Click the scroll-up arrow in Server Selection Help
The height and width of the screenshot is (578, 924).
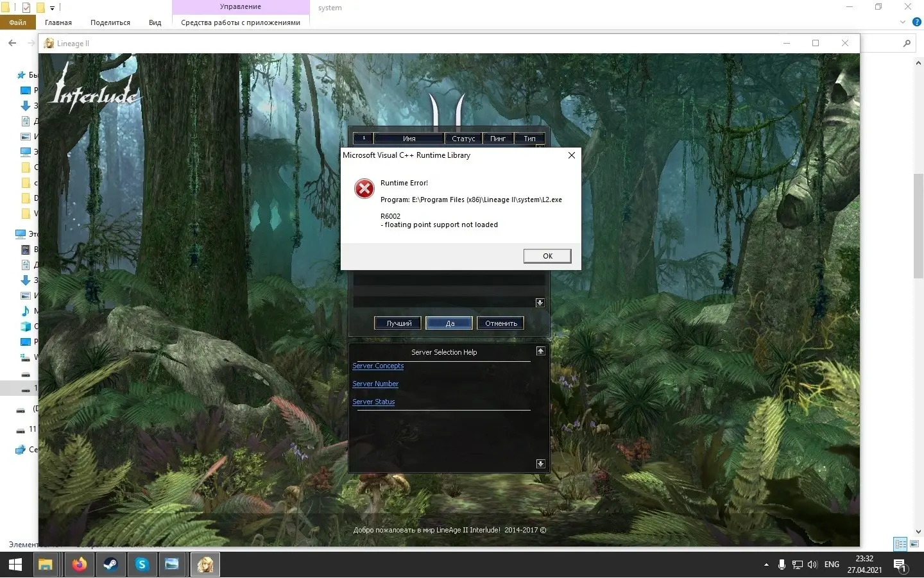(540, 351)
